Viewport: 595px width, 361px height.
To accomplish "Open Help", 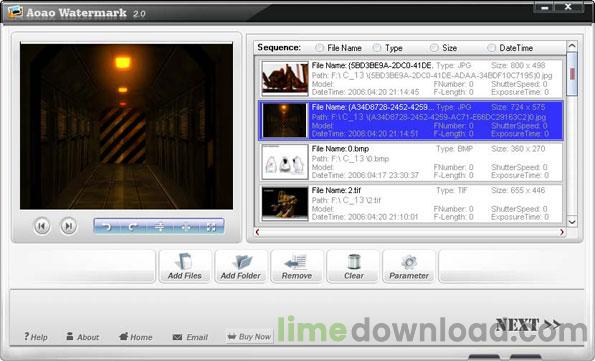I will click(36, 337).
